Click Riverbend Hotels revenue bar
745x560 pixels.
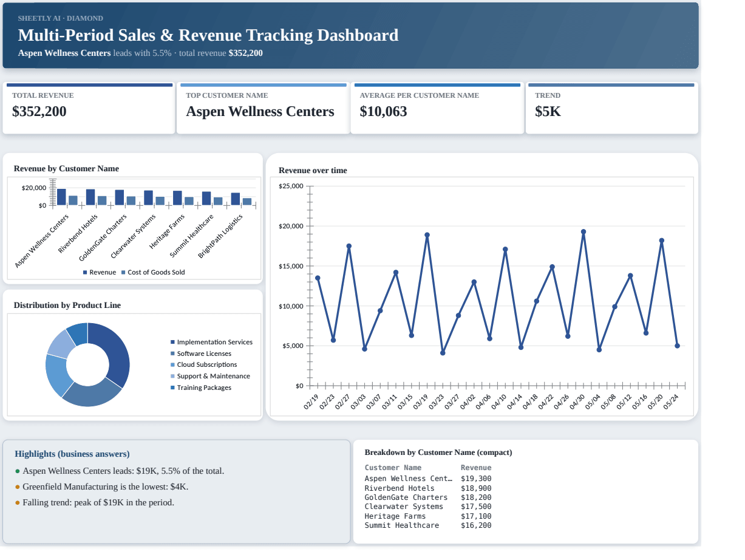click(90, 197)
